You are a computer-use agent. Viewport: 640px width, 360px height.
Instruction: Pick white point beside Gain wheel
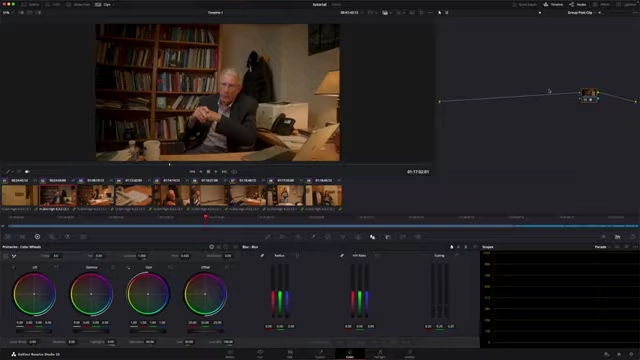[128, 267]
